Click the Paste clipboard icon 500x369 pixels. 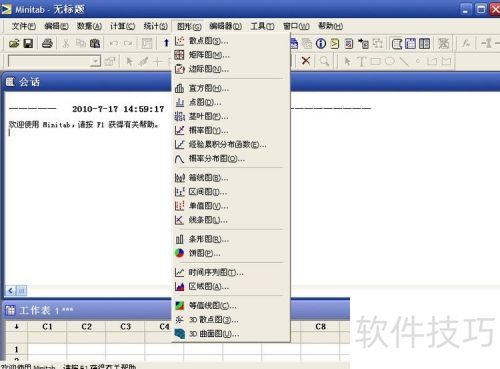coord(95,43)
